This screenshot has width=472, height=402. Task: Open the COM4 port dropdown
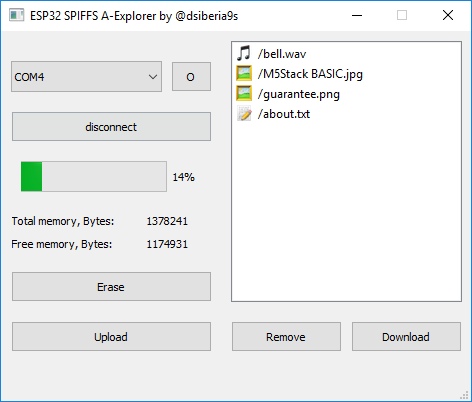click(86, 77)
